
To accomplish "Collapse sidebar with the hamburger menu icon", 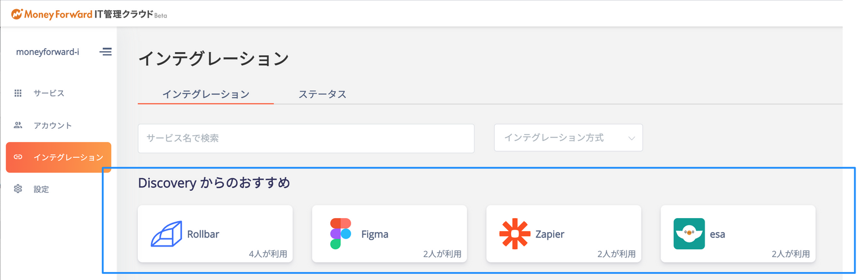I will point(106,52).
